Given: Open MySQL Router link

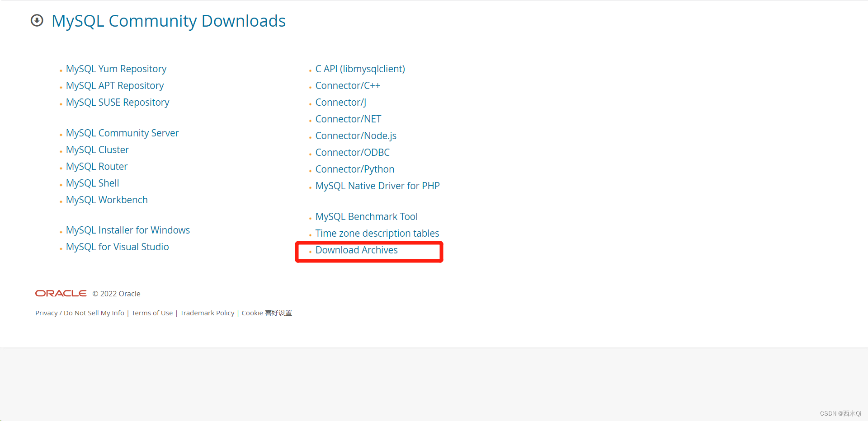Looking at the screenshot, I should [x=97, y=167].
